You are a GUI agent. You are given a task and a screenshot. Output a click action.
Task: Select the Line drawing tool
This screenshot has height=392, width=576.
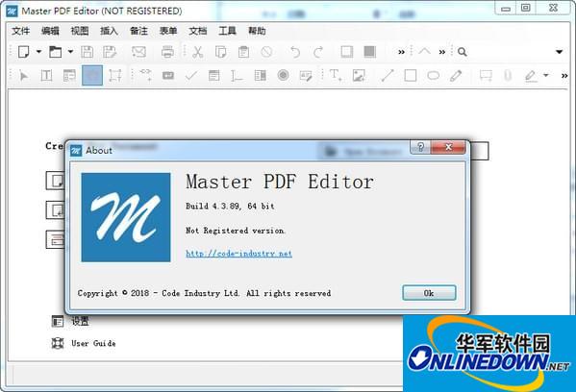click(388, 76)
